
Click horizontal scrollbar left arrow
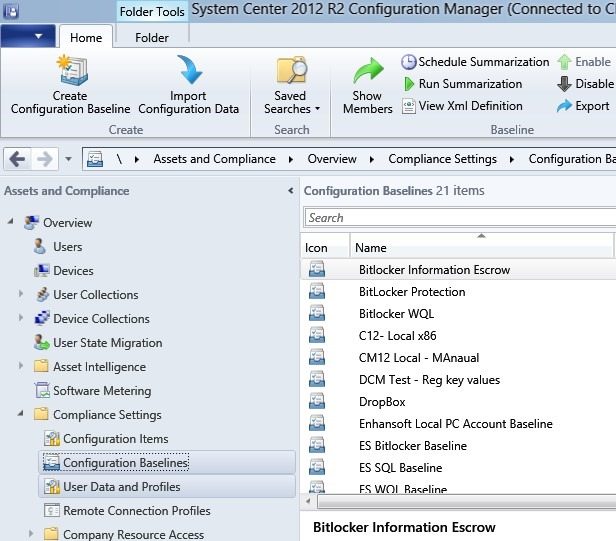[x=308, y=501]
